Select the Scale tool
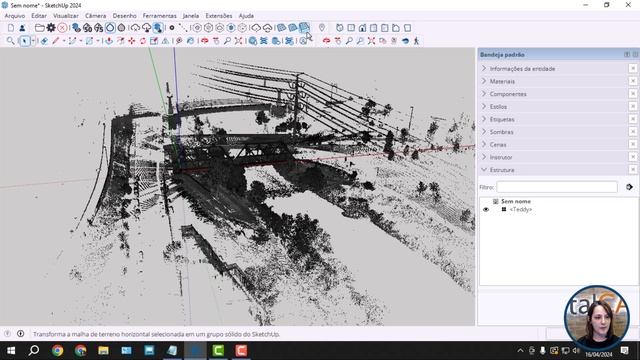 [154, 41]
